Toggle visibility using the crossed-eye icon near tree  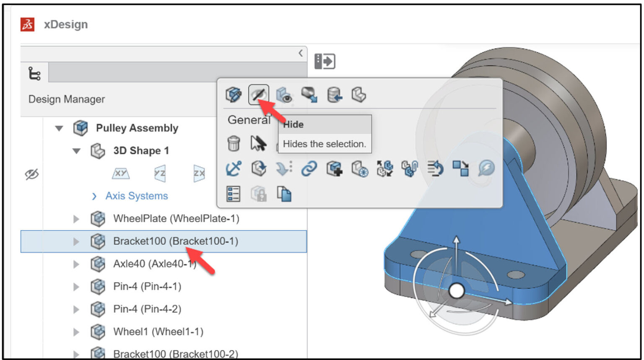click(31, 174)
